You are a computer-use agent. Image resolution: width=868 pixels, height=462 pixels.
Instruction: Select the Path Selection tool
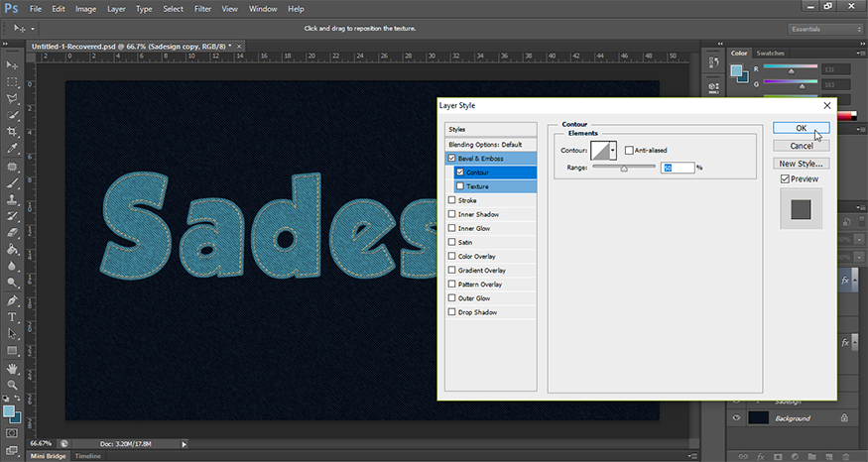click(12, 334)
